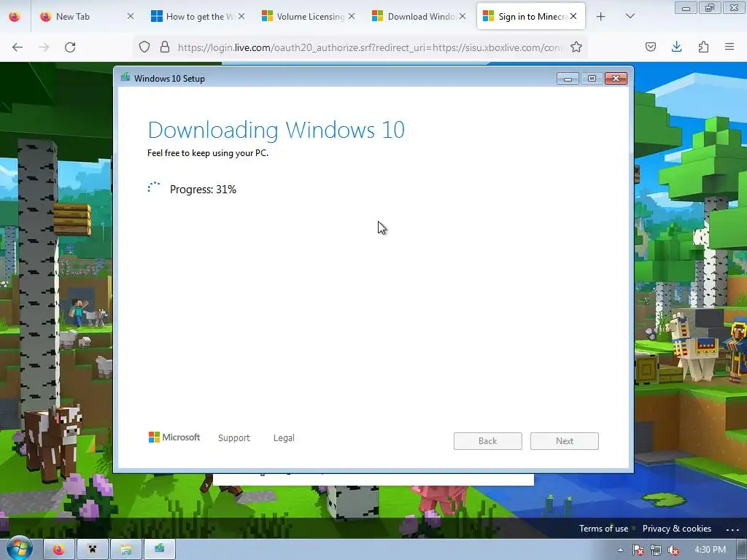Click the muted volume tray icon
The width and height of the screenshot is (747, 560).
(673, 550)
